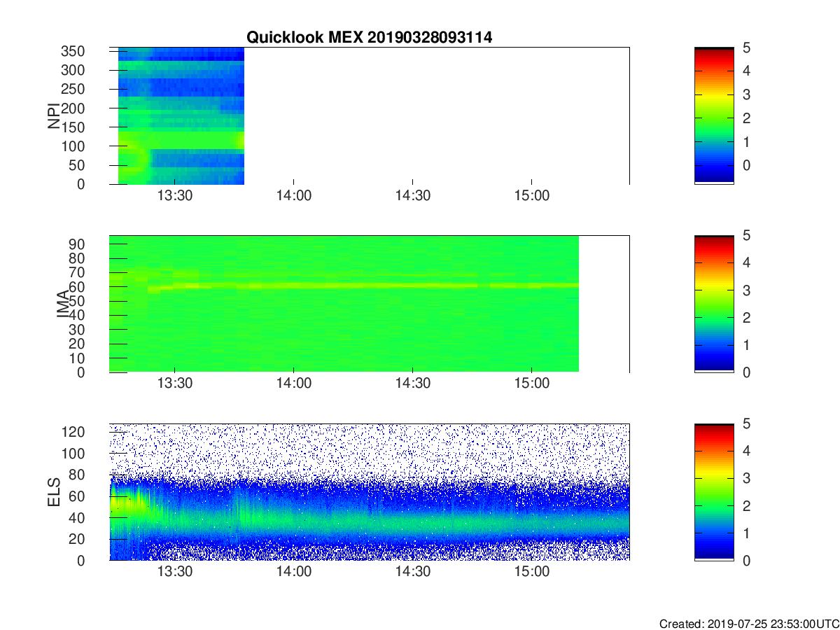Click the title 'Quicklook MEX 20190328093114'
The image size is (840, 630).
[x=369, y=38]
